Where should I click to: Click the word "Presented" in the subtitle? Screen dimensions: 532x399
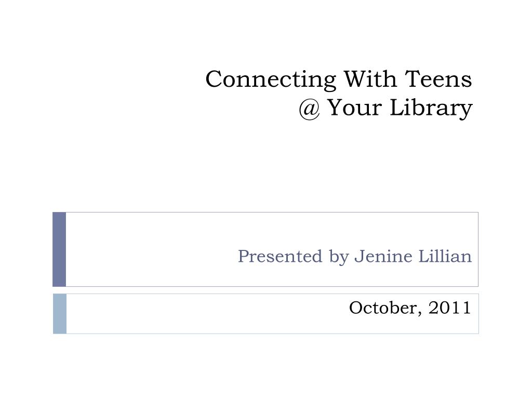click(280, 256)
